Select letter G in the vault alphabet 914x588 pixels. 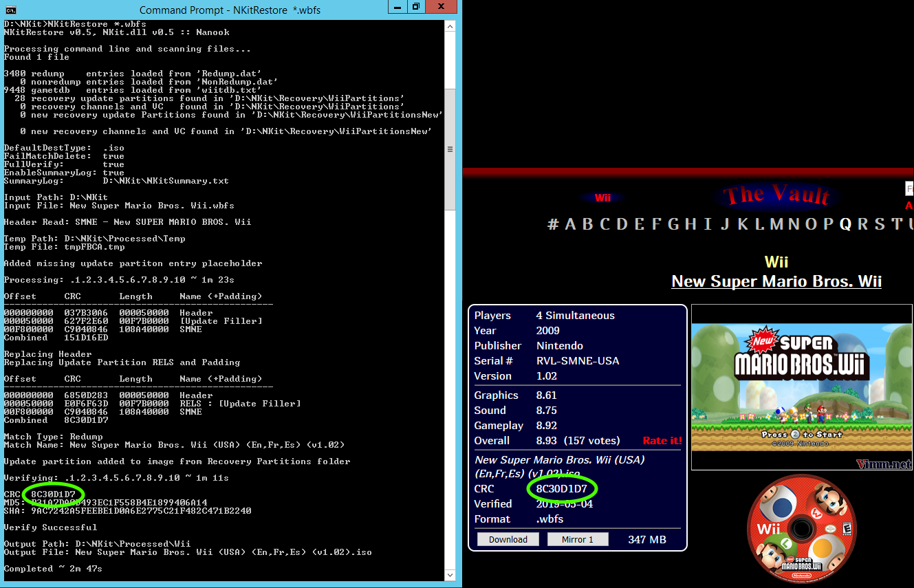click(673, 224)
